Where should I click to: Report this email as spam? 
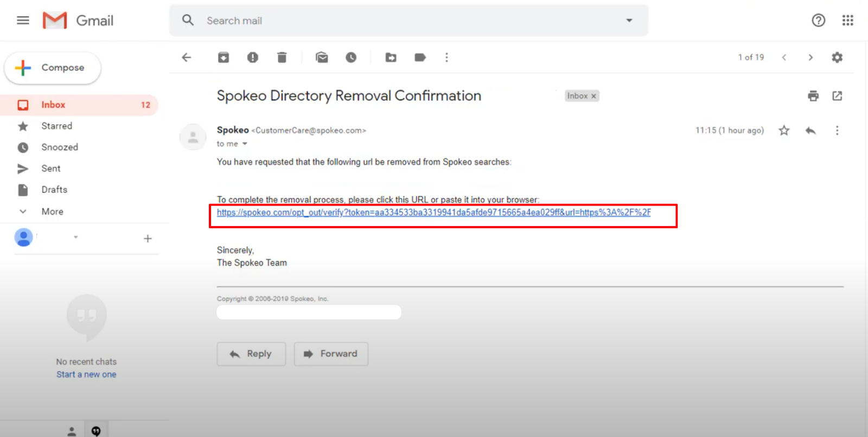tap(253, 57)
